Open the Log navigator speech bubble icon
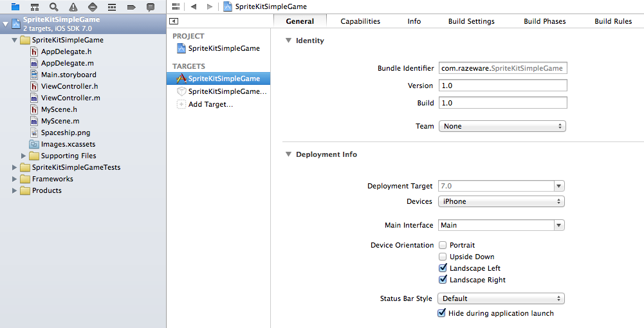 click(x=151, y=7)
